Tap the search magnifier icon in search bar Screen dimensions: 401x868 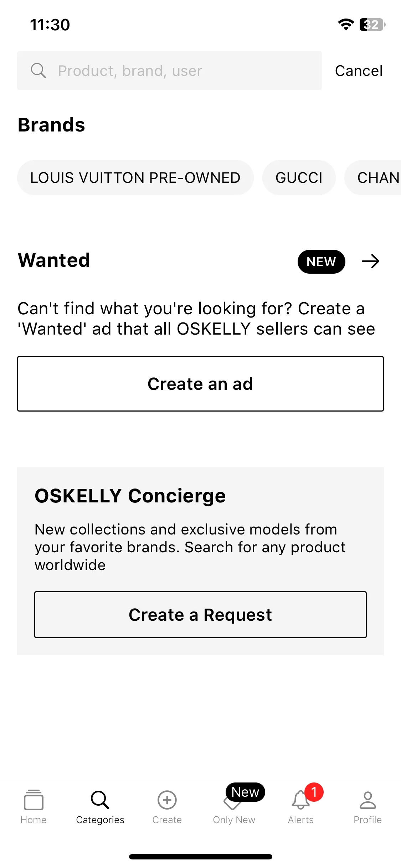click(x=38, y=71)
